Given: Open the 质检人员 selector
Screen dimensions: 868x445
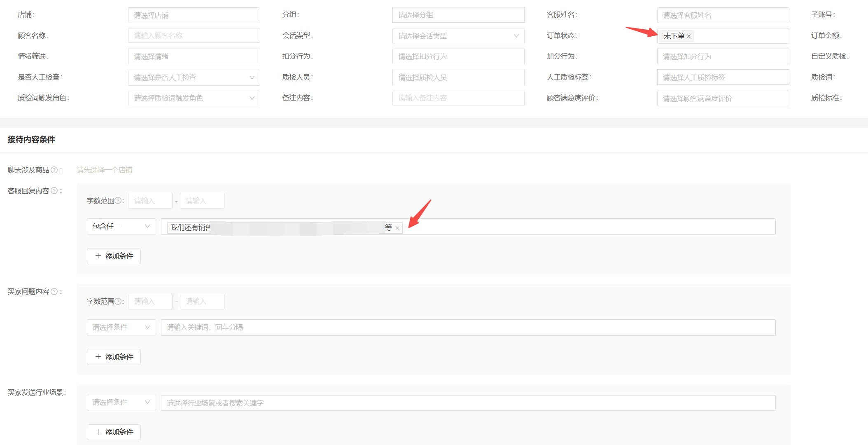Looking at the screenshot, I should click(458, 77).
